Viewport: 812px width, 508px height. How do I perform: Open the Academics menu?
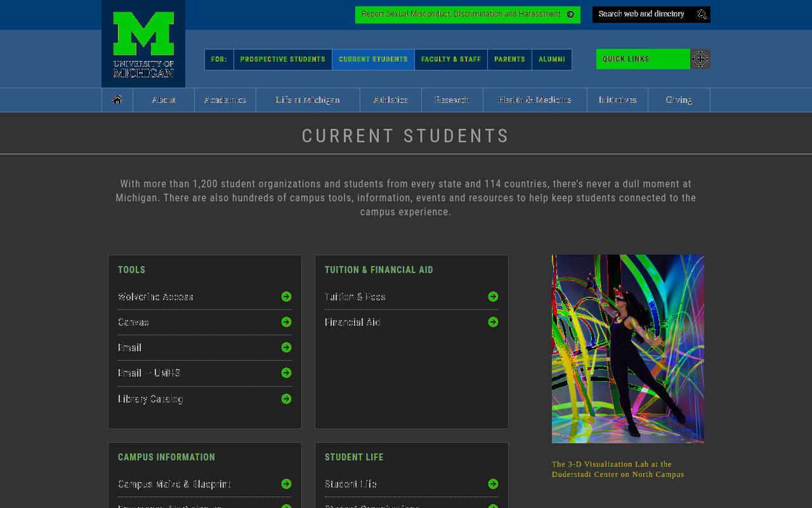225,100
